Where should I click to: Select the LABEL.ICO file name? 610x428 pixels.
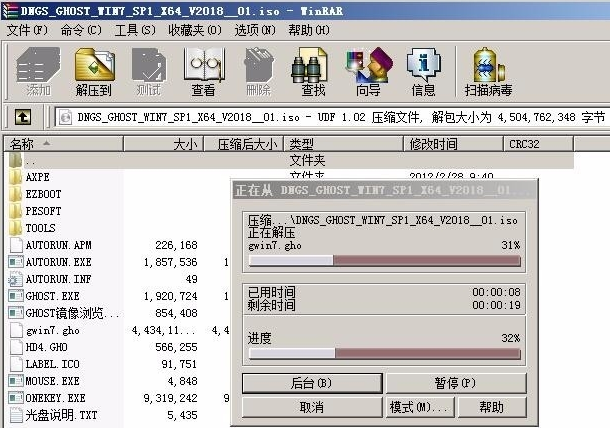point(53,364)
